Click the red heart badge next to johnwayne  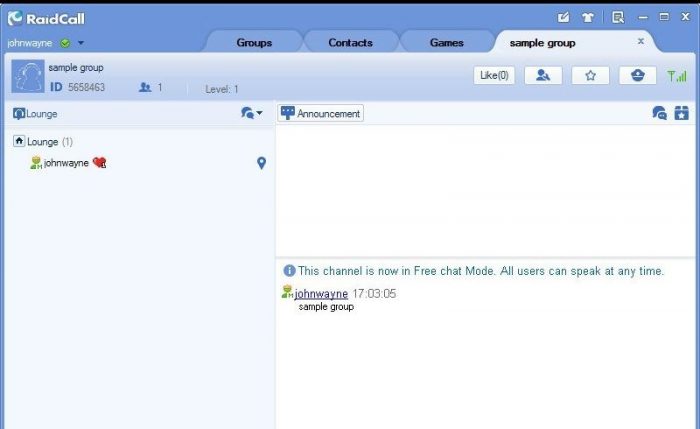click(100, 162)
